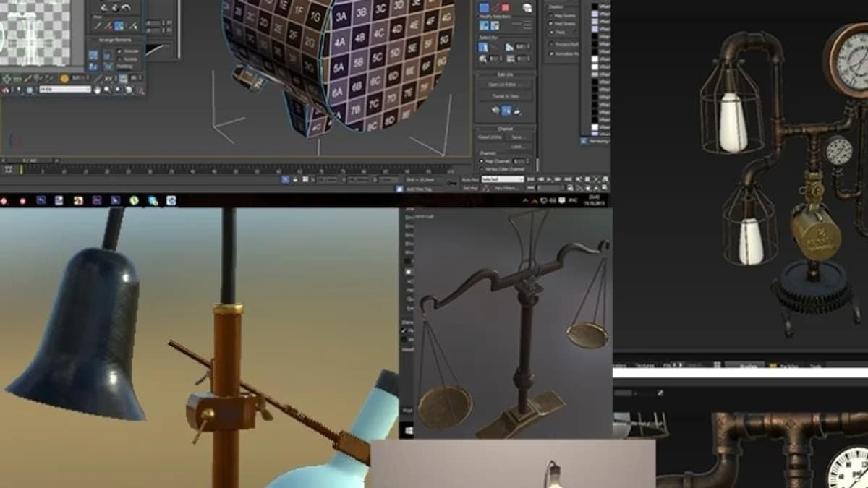Switch to the Textures shelf tab
Screen dimensions: 868x488
644,366
